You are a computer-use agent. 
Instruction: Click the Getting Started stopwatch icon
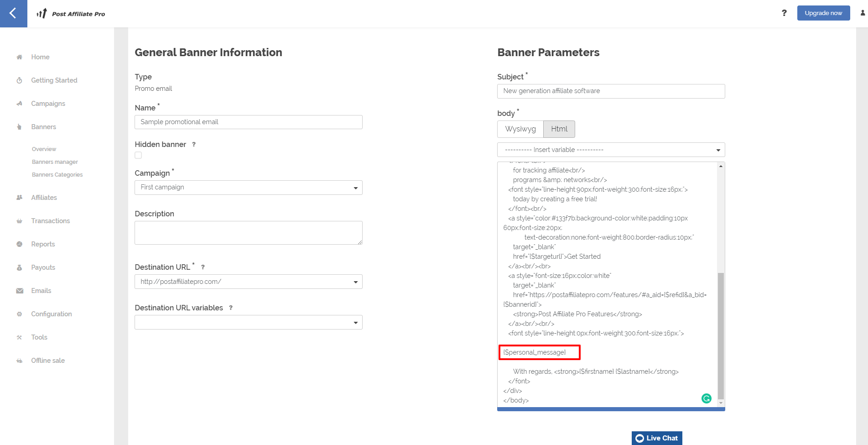point(19,80)
